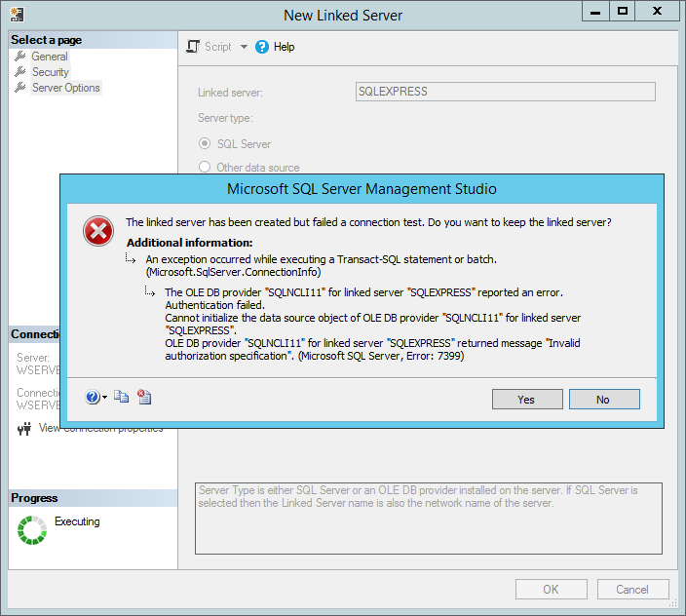686x616 pixels.
Task: Click the first additional information arrow
Action: (x=131, y=258)
